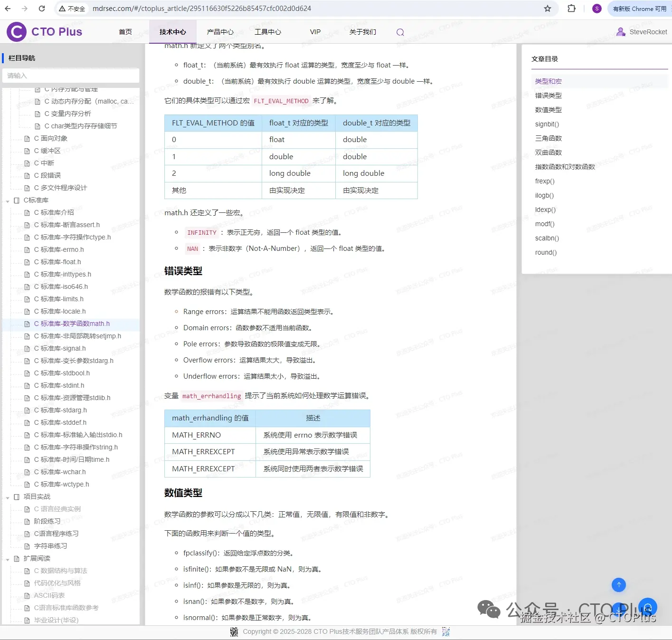Image resolution: width=672 pixels, height=640 pixels.
Task: Click the scroll-to-top arrow button
Action: (x=618, y=585)
